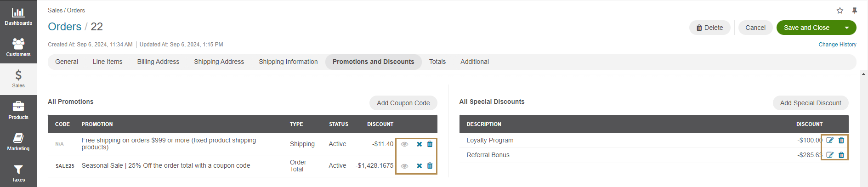868x187 pixels.
Task: Edit the Loyalty Program special discount
Action: tap(830, 140)
